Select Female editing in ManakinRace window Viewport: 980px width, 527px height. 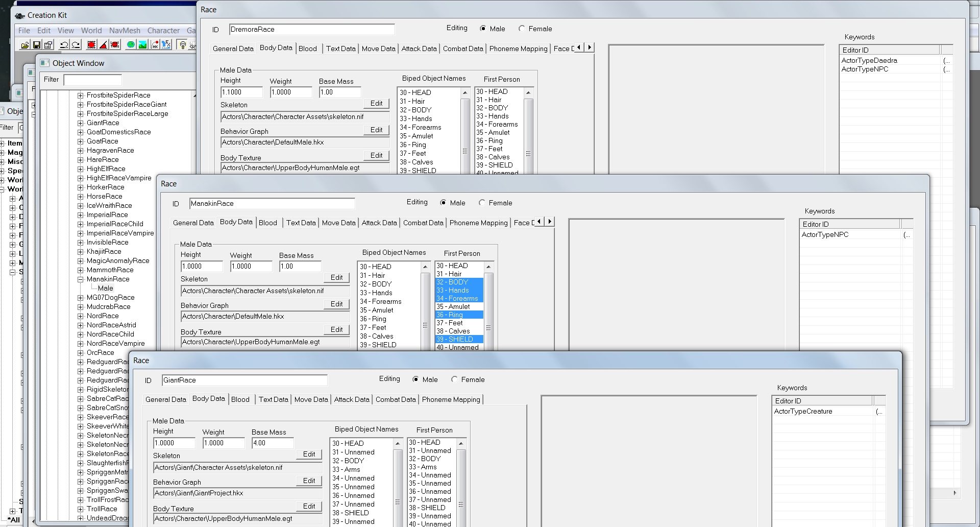[482, 203]
